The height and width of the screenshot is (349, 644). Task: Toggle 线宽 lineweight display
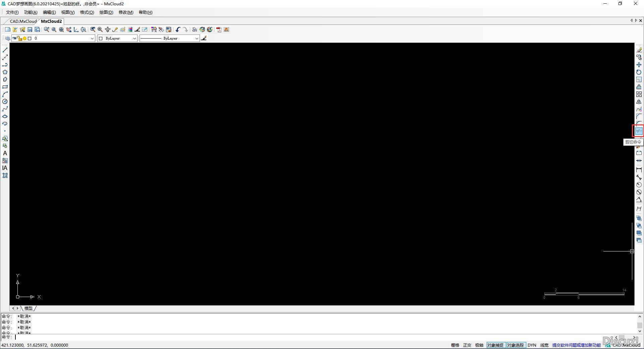click(544, 345)
